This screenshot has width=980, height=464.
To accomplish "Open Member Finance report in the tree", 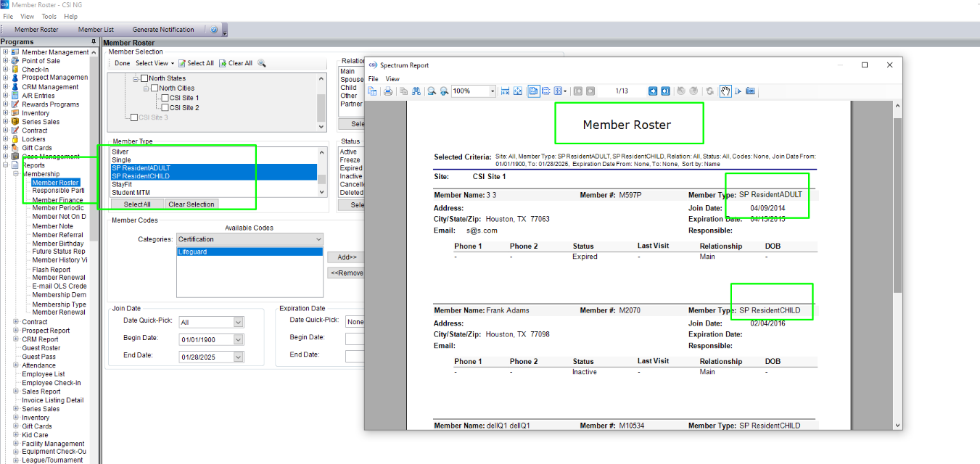I will pos(57,200).
